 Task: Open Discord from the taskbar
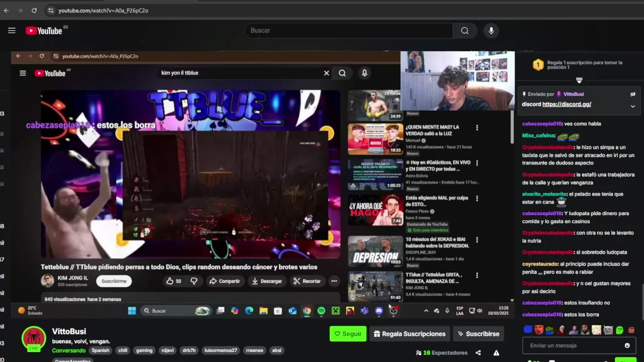click(x=379, y=311)
